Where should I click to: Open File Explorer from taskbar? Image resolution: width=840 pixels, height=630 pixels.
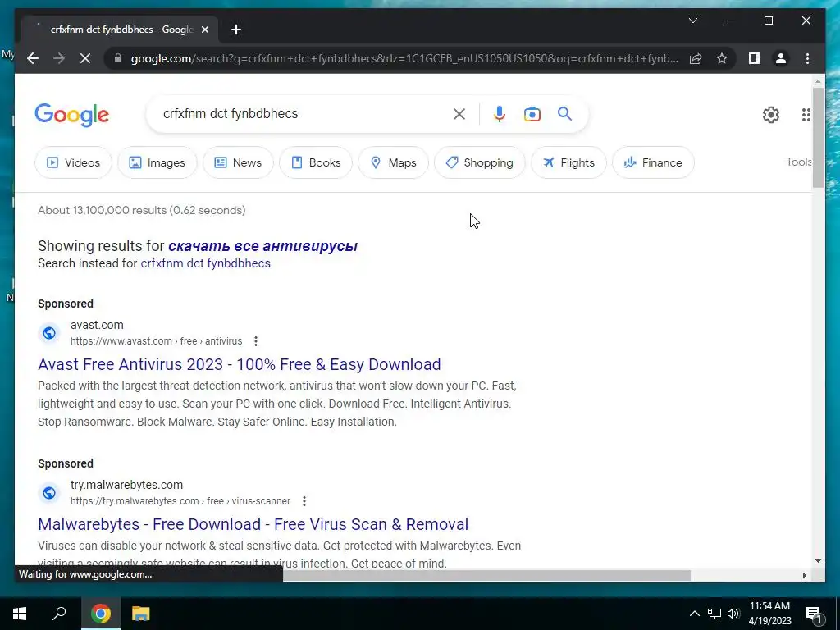(140, 614)
